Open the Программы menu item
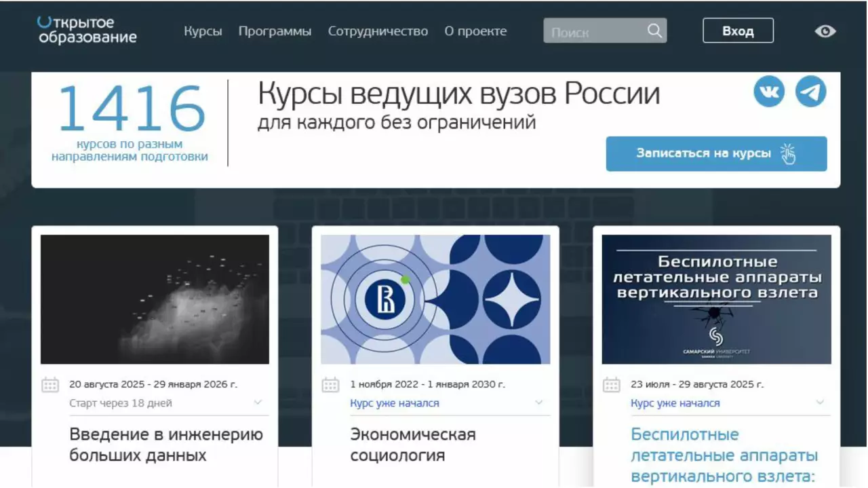868x488 pixels. [275, 31]
